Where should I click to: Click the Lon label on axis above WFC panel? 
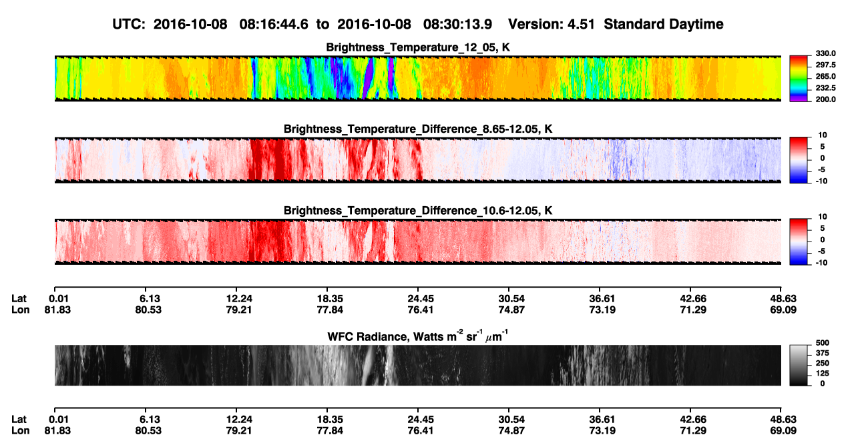20,310
